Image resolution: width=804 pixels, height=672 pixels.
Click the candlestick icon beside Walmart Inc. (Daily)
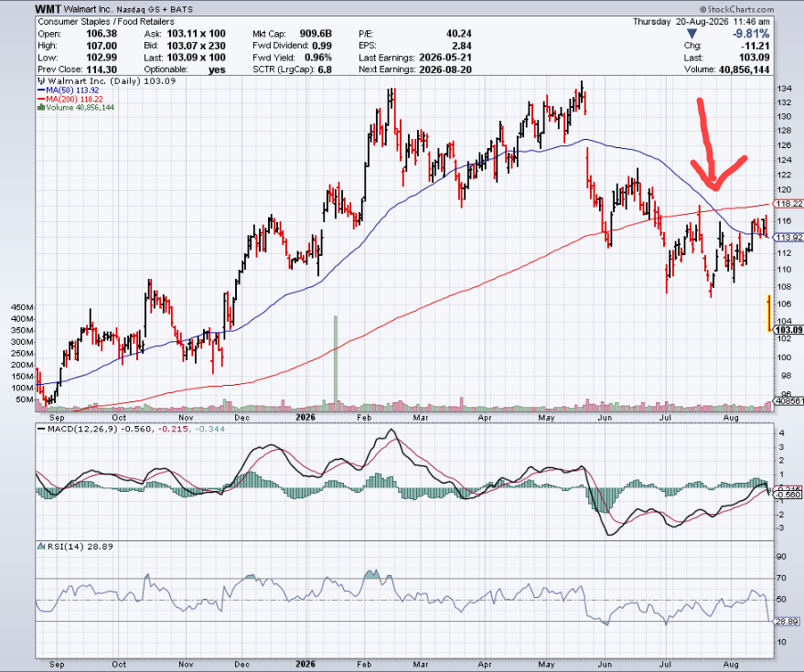pyautogui.click(x=41, y=81)
